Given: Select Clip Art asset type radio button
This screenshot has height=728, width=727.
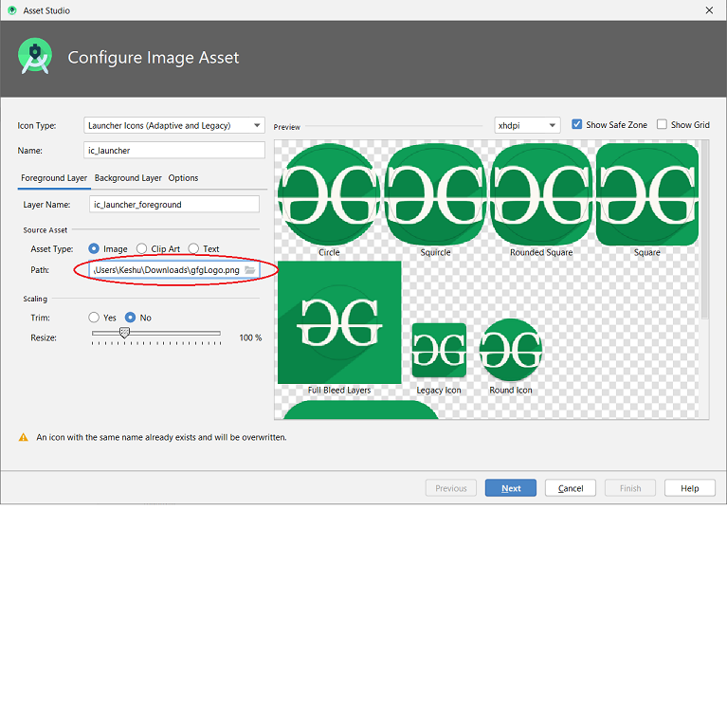Looking at the screenshot, I should point(141,249).
